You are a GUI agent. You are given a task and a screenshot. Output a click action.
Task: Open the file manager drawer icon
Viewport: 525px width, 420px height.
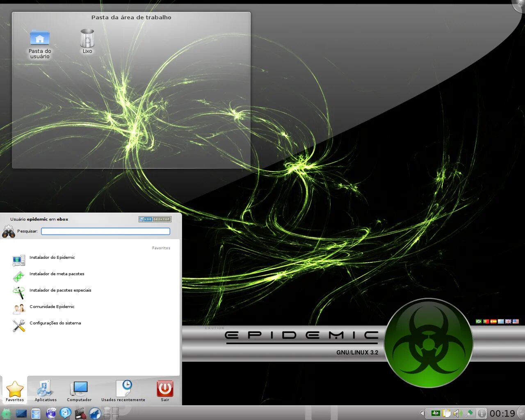(x=36, y=413)
